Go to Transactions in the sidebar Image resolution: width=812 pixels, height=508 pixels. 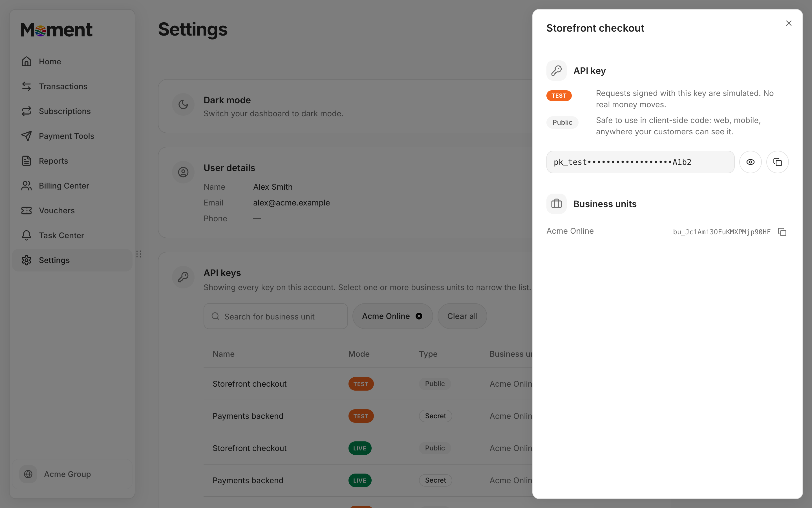[x=72, y=86]
